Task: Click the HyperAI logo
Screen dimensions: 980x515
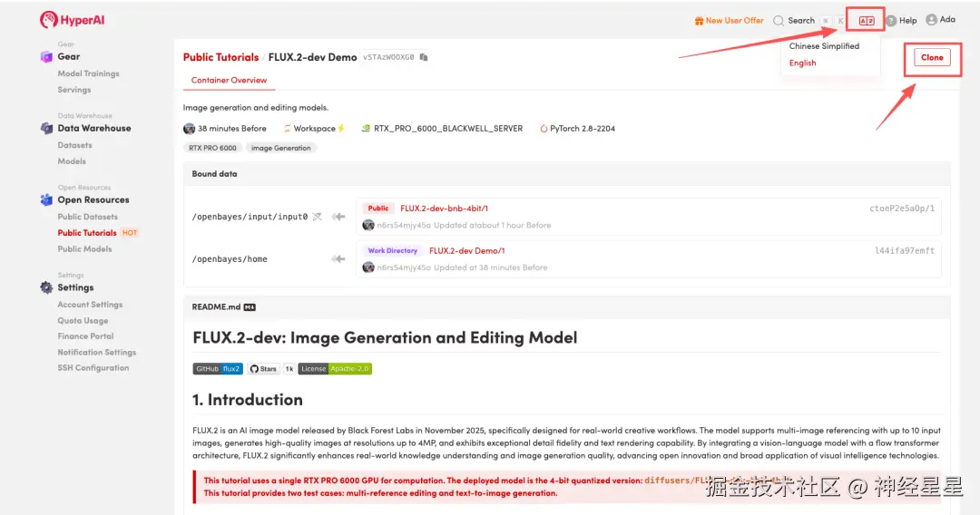Action: pyautogui.click(x=72, y=20)
